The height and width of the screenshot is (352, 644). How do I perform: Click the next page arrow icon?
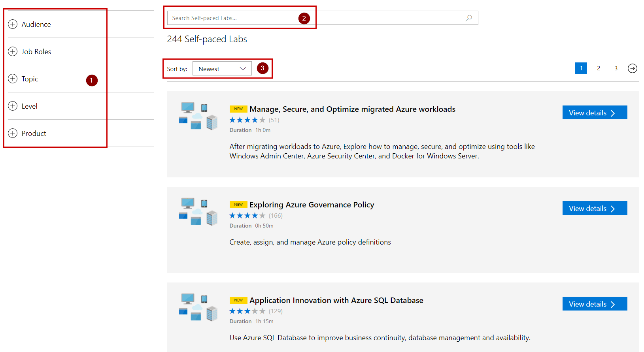coord(633,68)
